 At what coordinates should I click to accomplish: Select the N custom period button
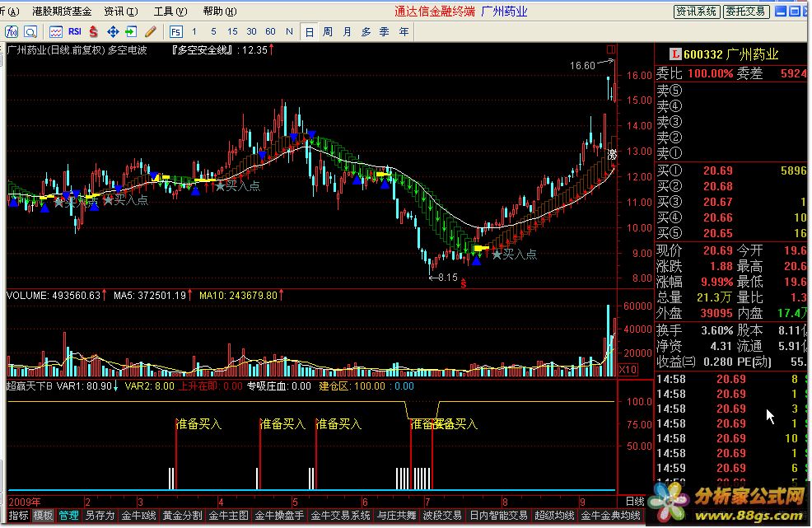[290, 32]
